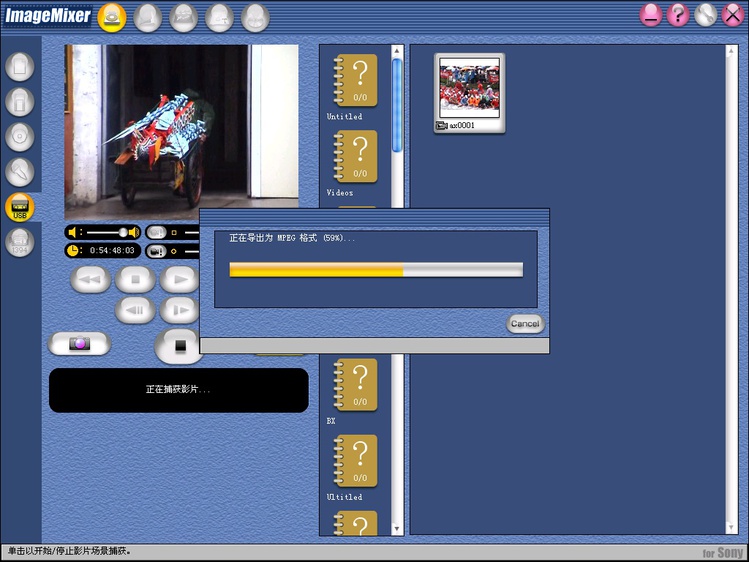Open the BX album notebook
The height and width of the screenshot is (562, 749).
click(355, 386)
